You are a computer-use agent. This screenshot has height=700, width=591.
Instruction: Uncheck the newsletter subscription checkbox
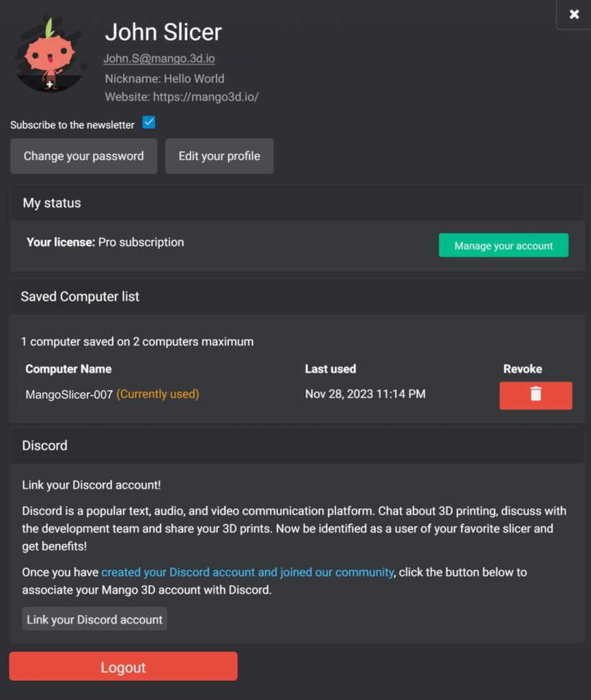pos(149,123)
